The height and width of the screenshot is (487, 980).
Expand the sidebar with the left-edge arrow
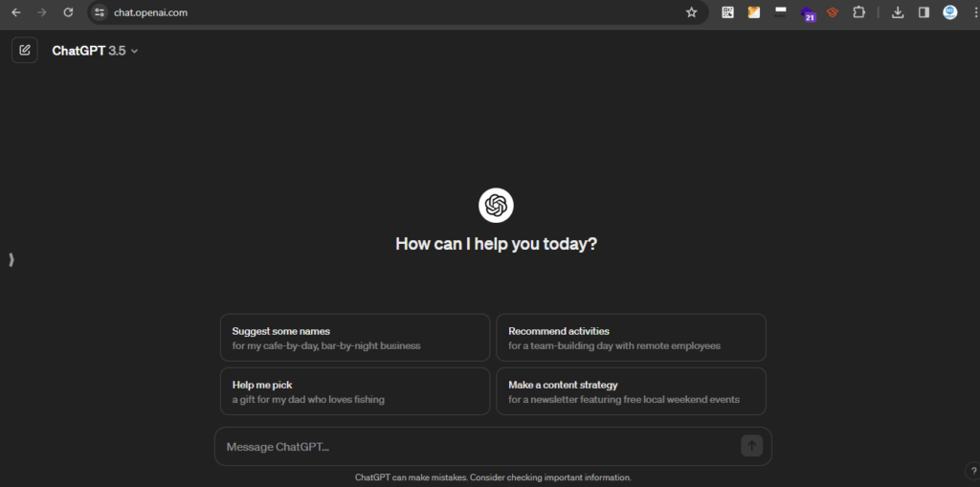click(11, 260)
